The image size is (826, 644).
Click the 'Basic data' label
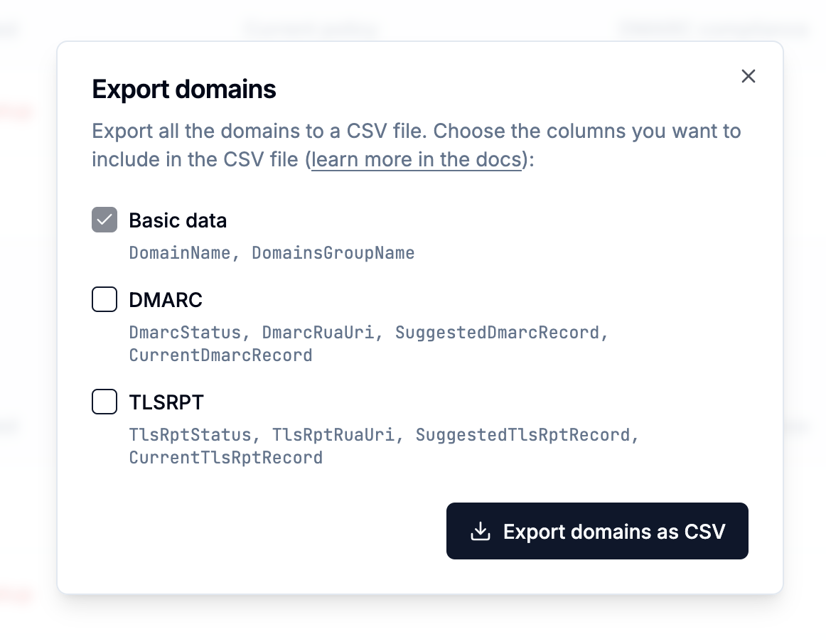coord(178,220)
